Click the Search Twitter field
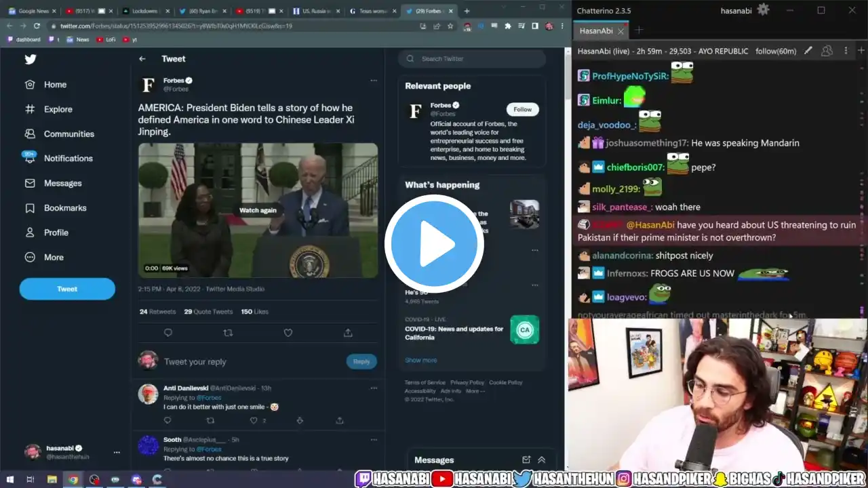 [472, 59]
